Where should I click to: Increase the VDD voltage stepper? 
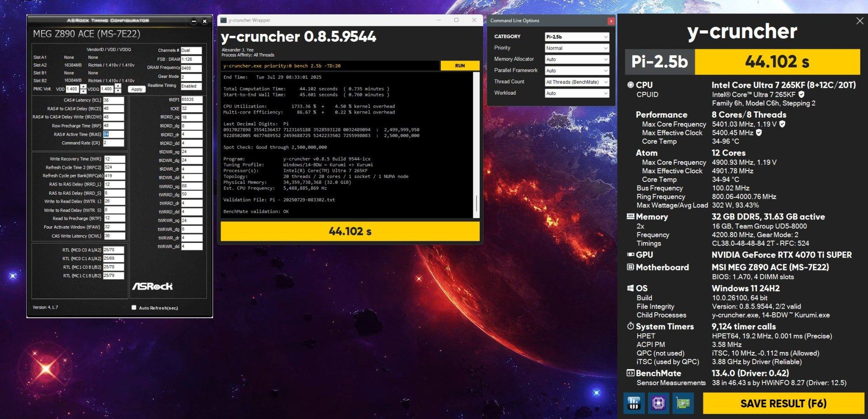[83, 87]
